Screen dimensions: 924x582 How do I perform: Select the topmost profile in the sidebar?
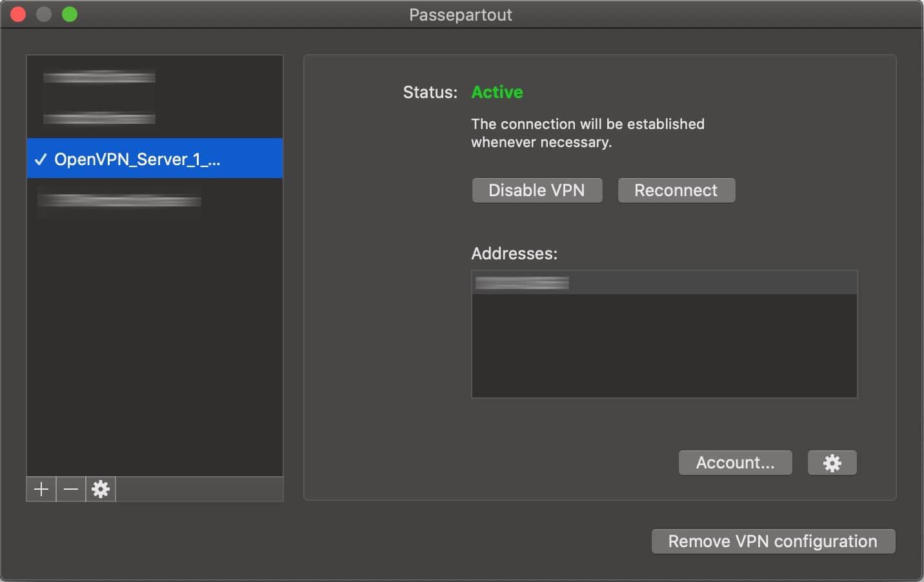click(x=99, y=76)
